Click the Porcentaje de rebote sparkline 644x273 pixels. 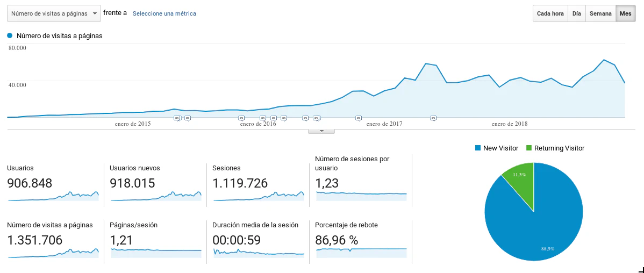(x=361, y=250)
